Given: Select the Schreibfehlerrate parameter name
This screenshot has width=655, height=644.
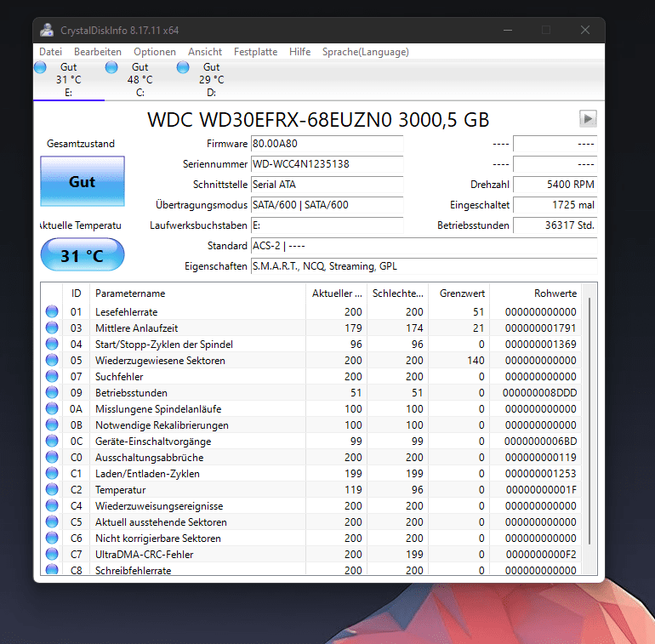Looking at the screenshot, I should coord(133,571).
